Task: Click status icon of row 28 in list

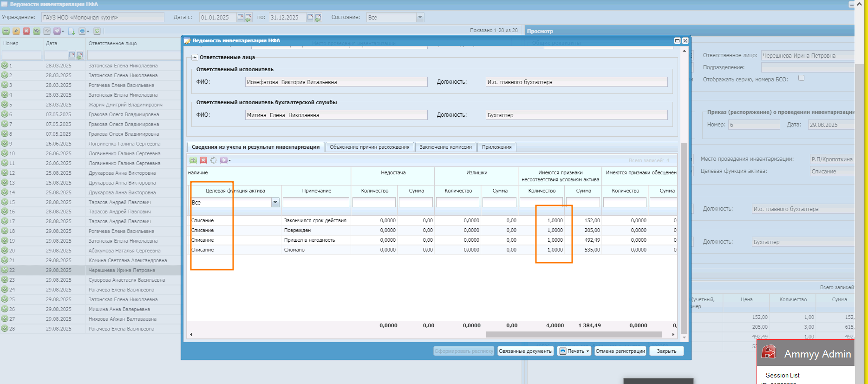Action: pos(5,329)
